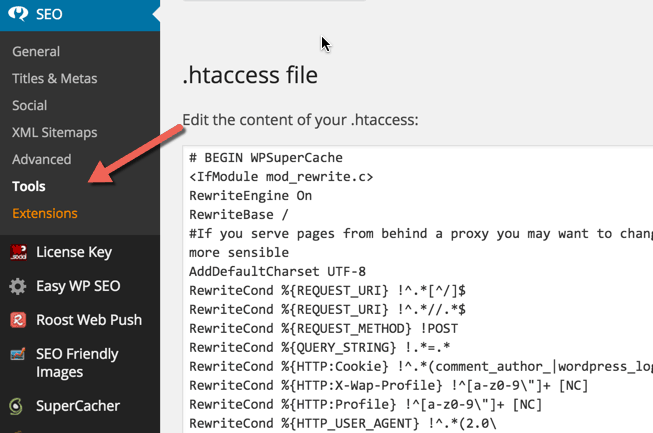The height and width of the screenshot is (433, 653).
Task: Click the '.htaccess file' heading
Action: [x=250, y=75]
